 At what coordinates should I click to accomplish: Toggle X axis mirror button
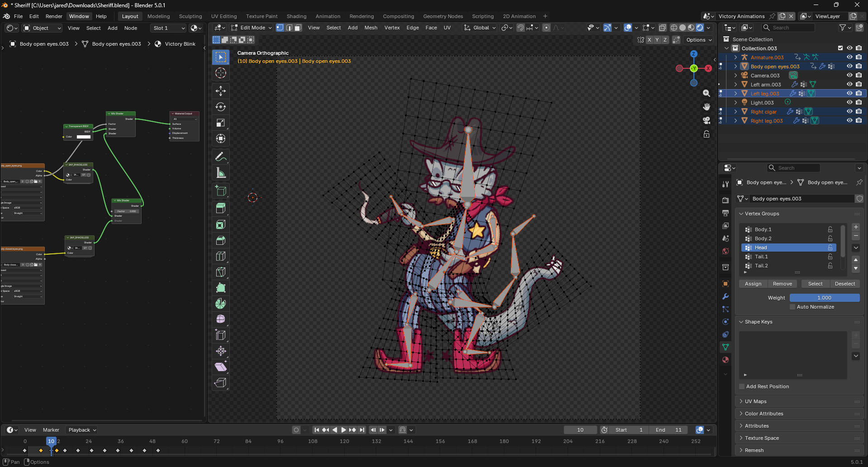point(649,40)
